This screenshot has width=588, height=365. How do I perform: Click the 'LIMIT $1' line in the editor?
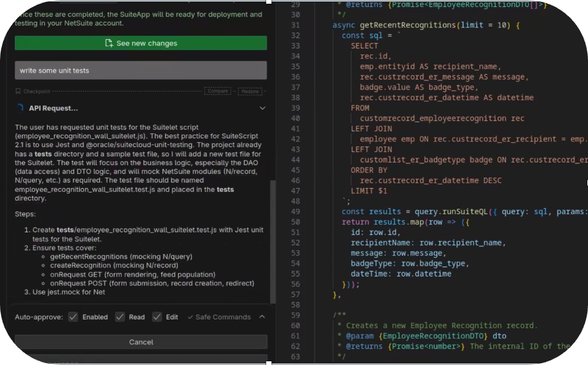point(369,191)
